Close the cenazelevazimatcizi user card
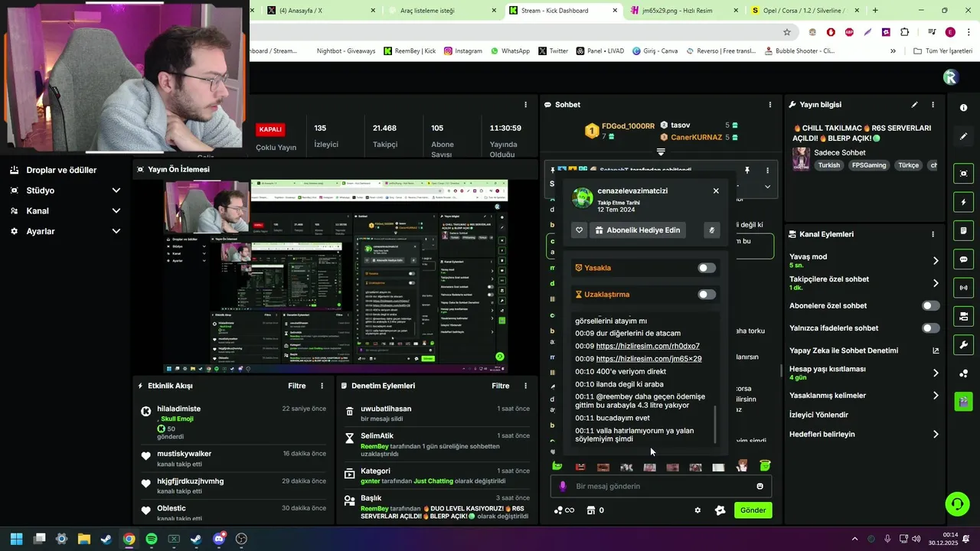Image resolution: width=980 pixels, height=551 pixels. [716, 191]
